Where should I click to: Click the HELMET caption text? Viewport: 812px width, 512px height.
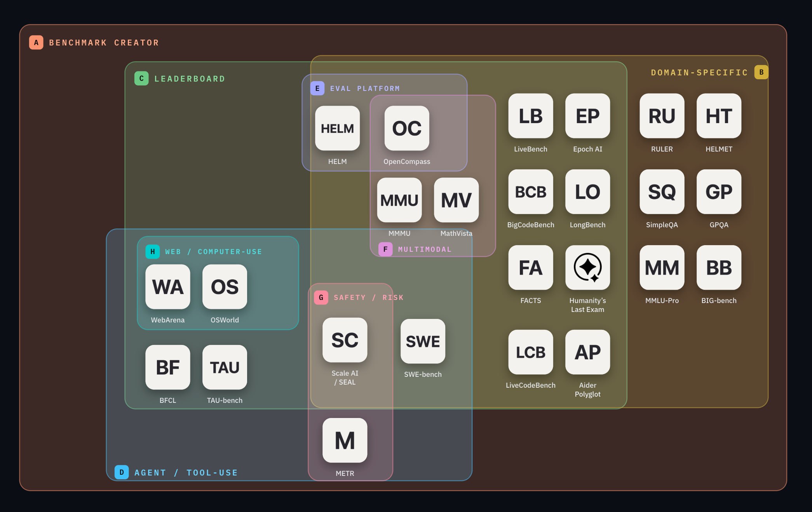click(719, 149)
